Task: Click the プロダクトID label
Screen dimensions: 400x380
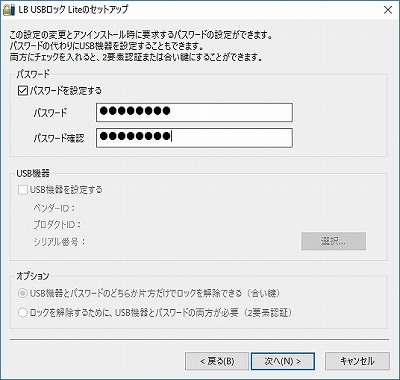Action: (57, 225)
